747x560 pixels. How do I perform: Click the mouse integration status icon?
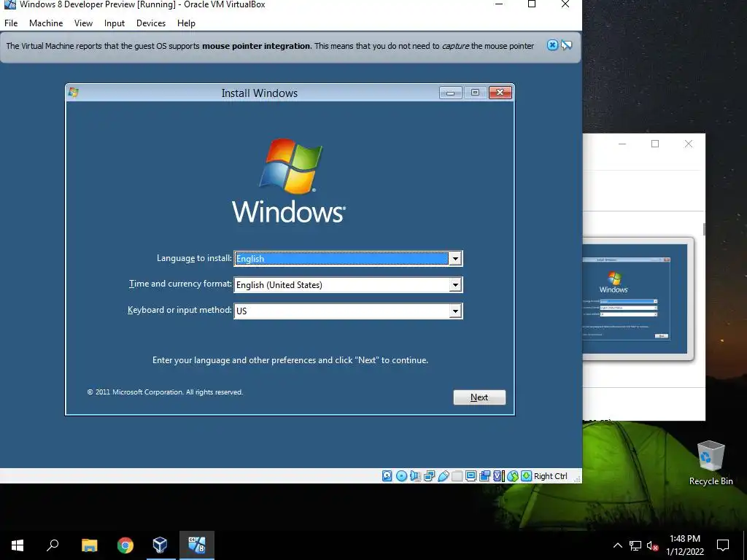[513, 475]
